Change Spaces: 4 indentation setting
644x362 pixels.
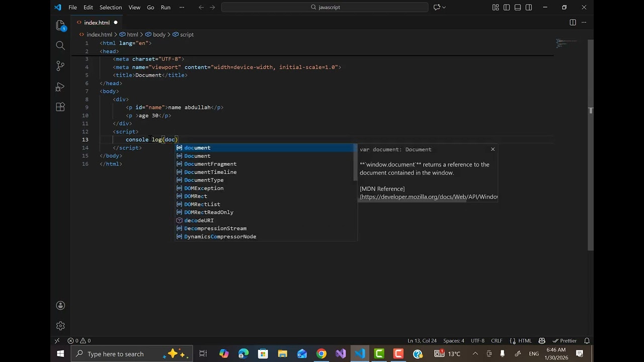tap(454, 340)
